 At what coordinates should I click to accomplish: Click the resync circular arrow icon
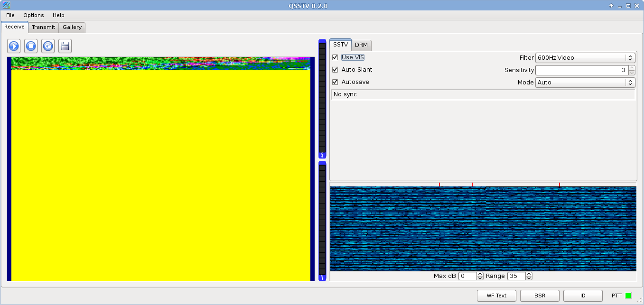pos(48,46)
